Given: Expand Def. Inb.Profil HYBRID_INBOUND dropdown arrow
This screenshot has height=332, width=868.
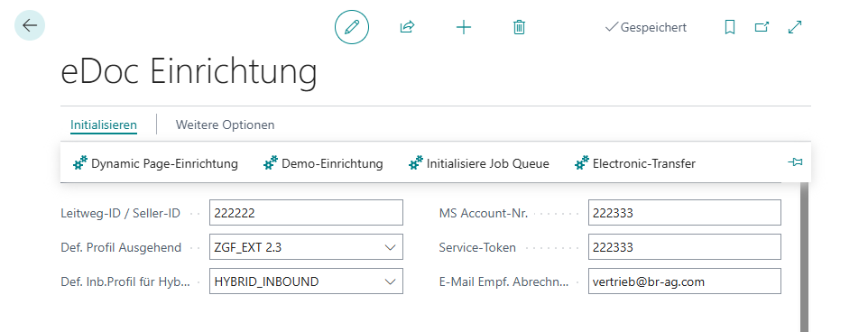Looking at the screenshot, I should click(x=391, y=281).
